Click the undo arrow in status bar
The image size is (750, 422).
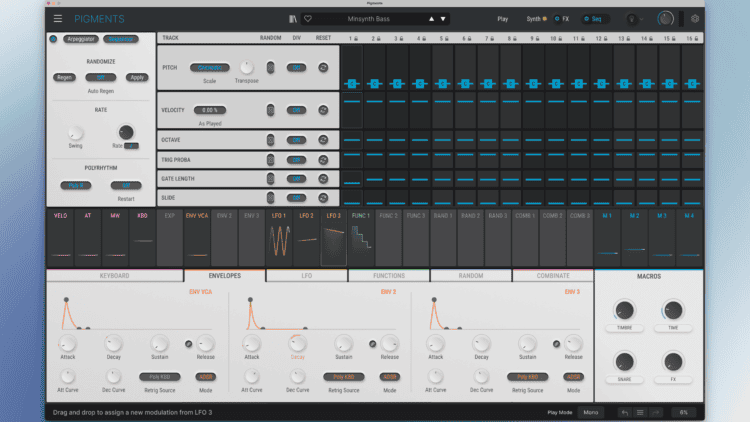[x=625, y=412]
